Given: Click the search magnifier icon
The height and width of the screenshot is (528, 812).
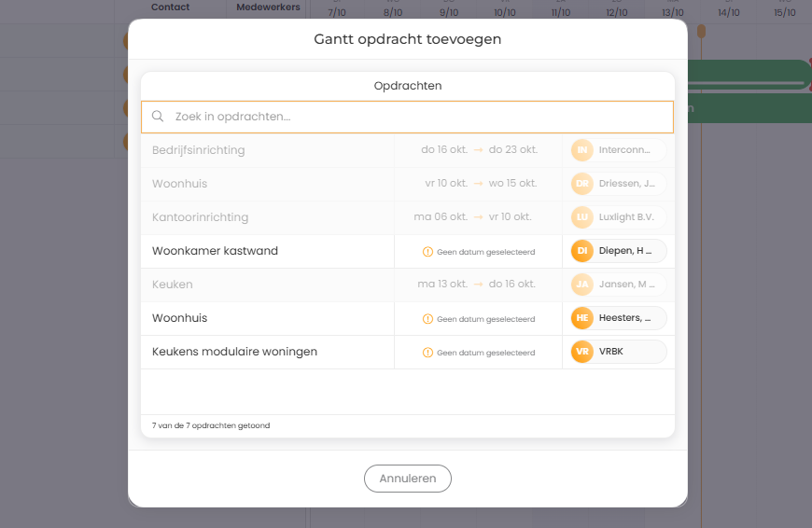Looking at the screenshot, I should [158, 117].
